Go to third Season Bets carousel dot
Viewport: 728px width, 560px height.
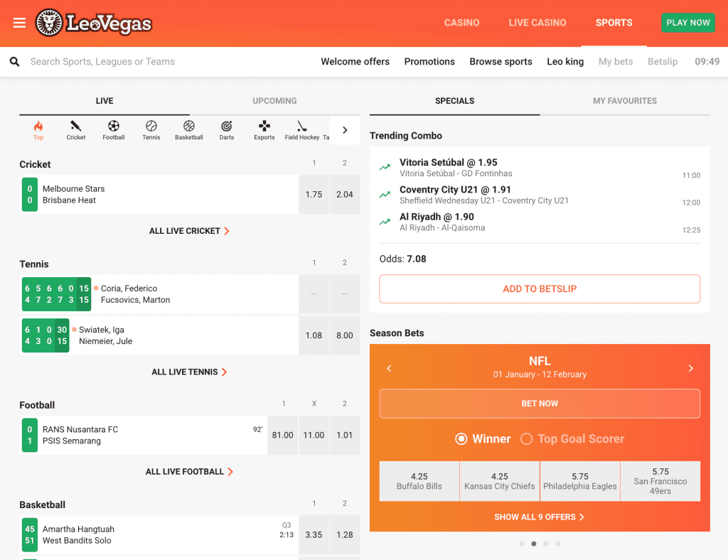point(546,544)
